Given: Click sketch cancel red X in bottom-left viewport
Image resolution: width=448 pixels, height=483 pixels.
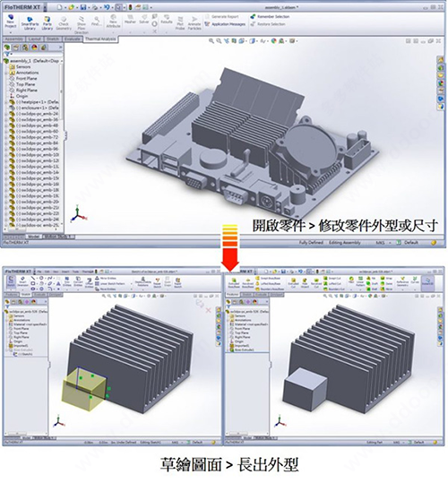Looking at the screenshot, I should pos(208,310).
